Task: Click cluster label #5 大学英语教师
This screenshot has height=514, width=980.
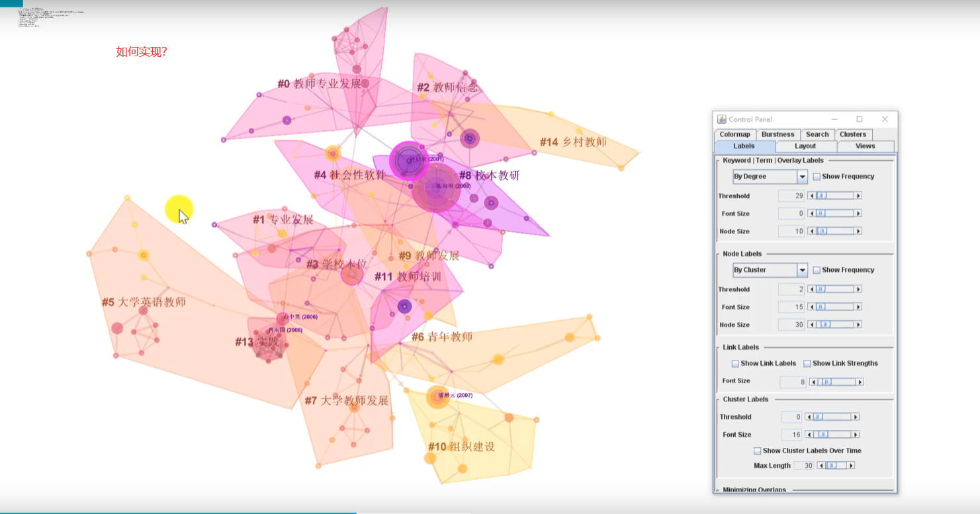Action: (144, 302)
